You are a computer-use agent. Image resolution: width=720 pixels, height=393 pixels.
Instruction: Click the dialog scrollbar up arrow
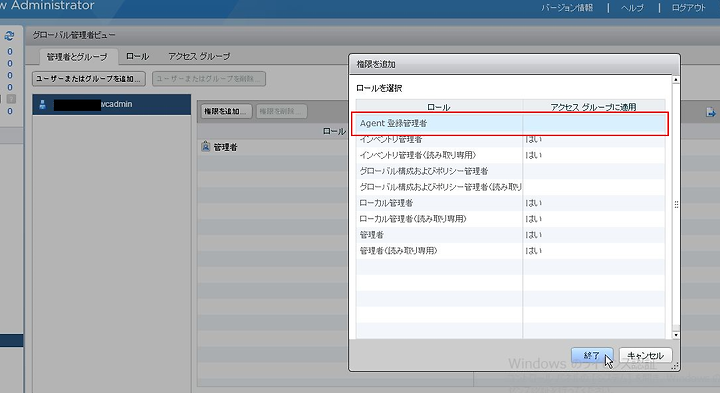pos(676,80)
